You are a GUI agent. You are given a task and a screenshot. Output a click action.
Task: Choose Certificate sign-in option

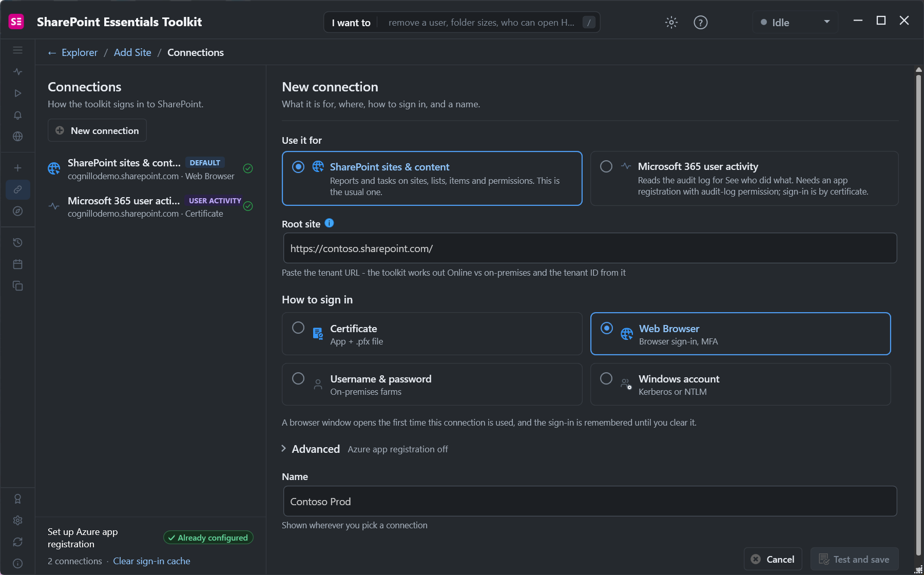pyautogui.click(x=432, y=334)
